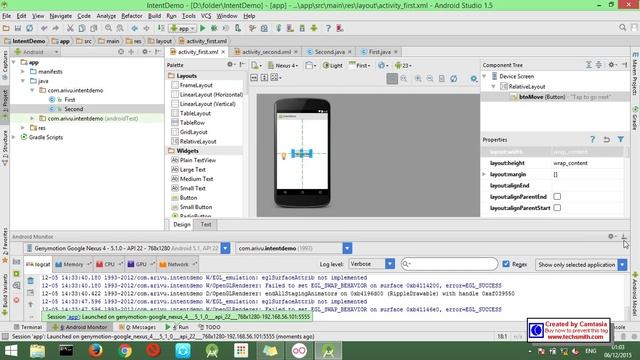Viewport: 640px width, 360px height.
Task: Click the Undo arrow icon
Action: [x=44, y=28]
